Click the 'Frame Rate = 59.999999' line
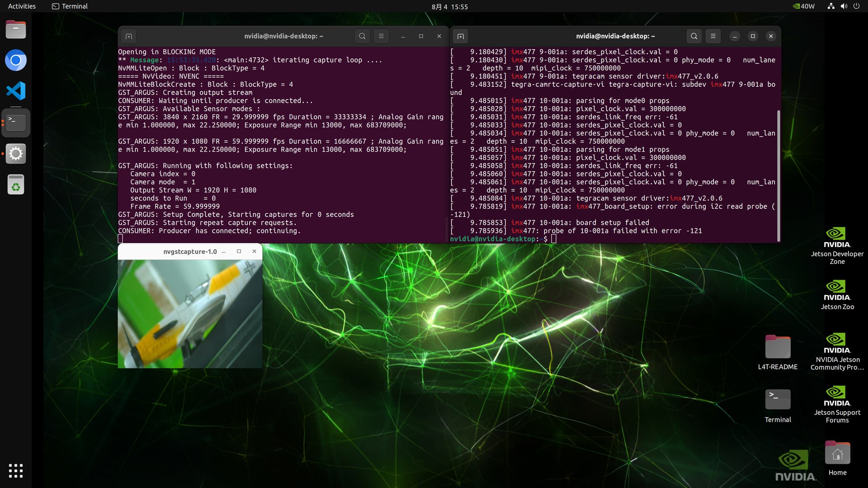This screenshot has width=868, height=488. (175, 206)
